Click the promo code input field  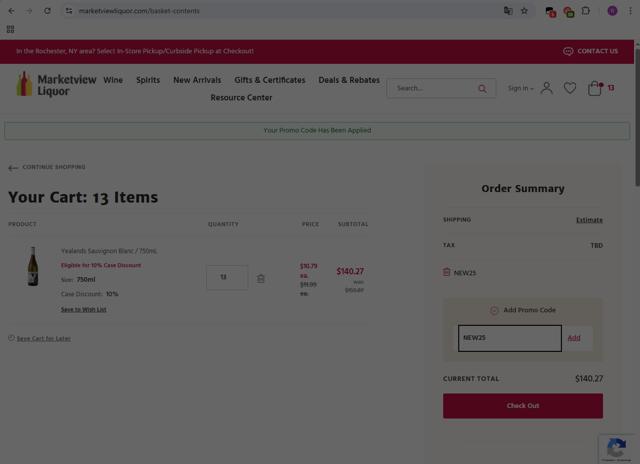coord(510,338)
